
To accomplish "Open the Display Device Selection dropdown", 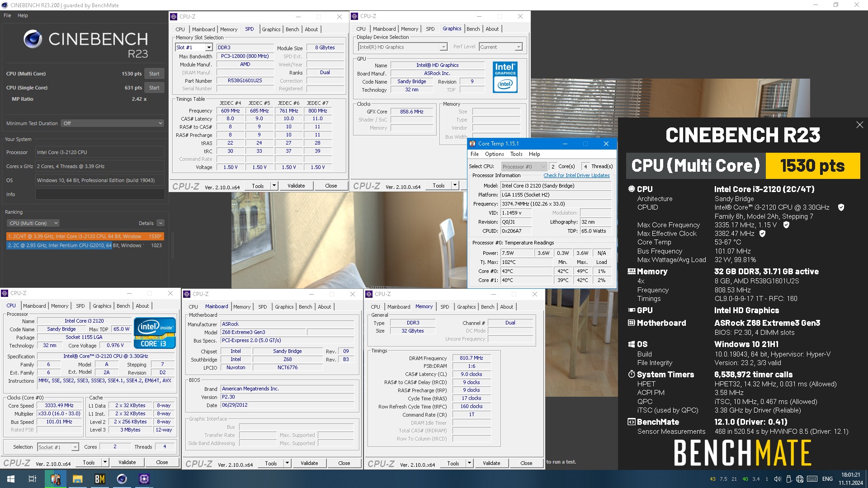I will tap(443, 47).
